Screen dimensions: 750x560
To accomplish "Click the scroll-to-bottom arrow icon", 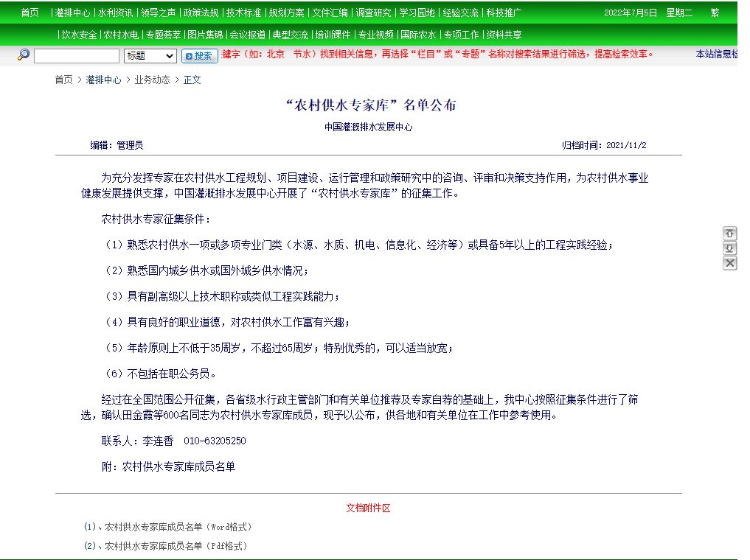I will [729, 248].
